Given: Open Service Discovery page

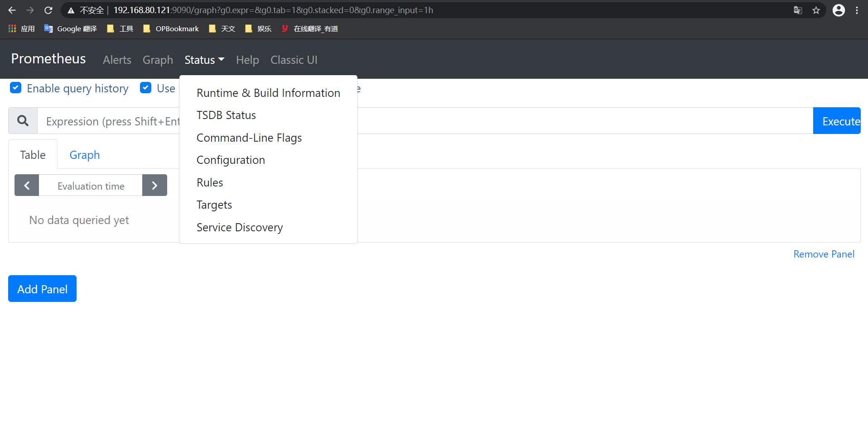Looking at the screenshot, I should tap(268, 227).
